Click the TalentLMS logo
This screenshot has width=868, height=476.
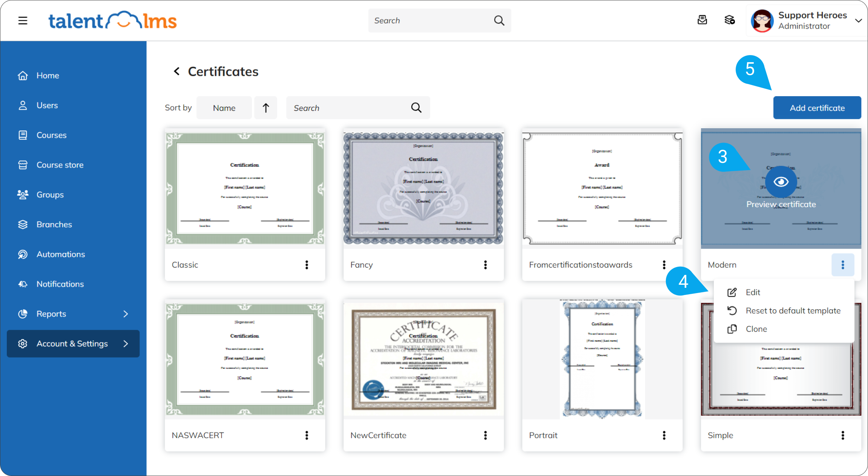[112, 20]
